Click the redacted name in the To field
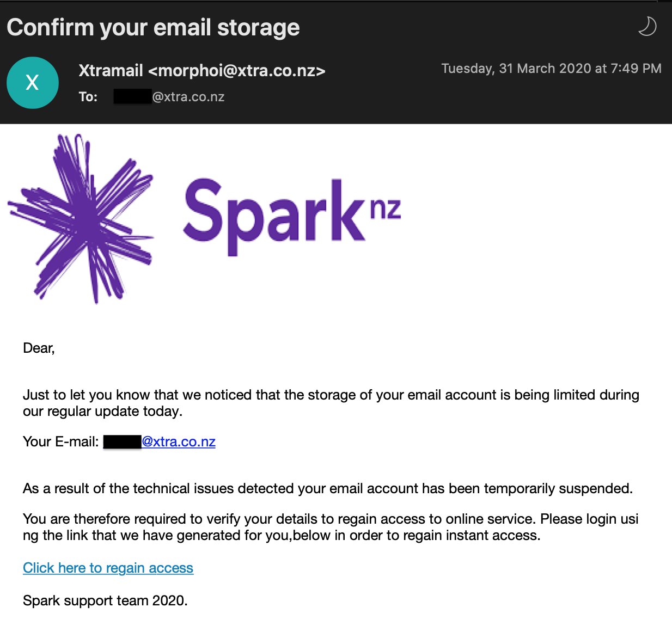 tap(132, 97)
